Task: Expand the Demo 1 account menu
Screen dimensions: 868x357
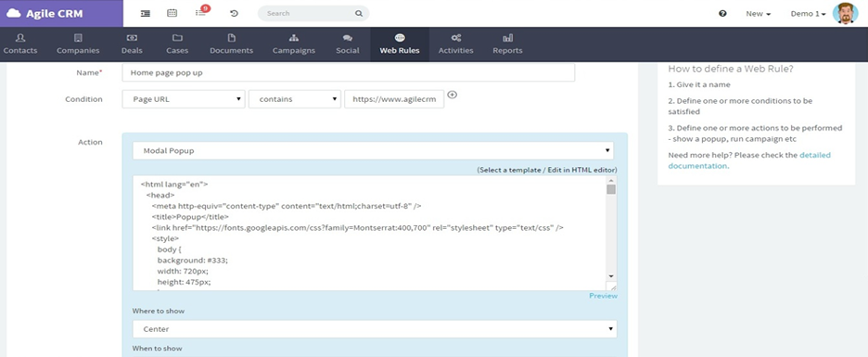Action: pyautogui.click(x=809, y=14)
